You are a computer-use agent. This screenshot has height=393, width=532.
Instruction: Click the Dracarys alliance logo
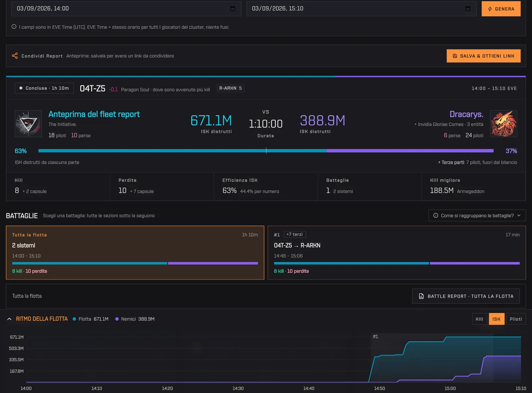504,123
